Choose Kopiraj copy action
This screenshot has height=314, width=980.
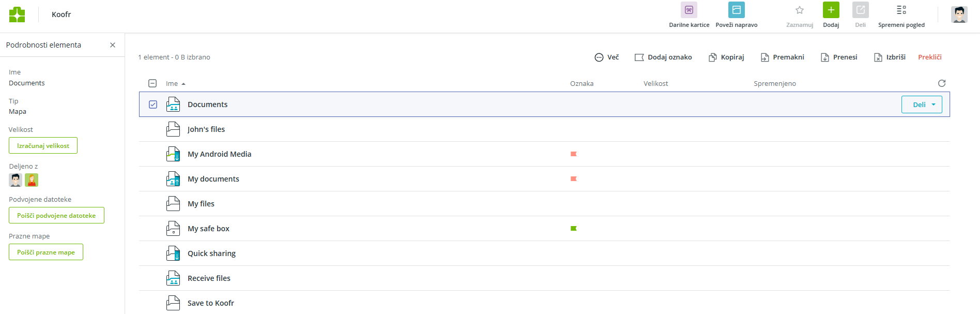click(x=726, y=57)
